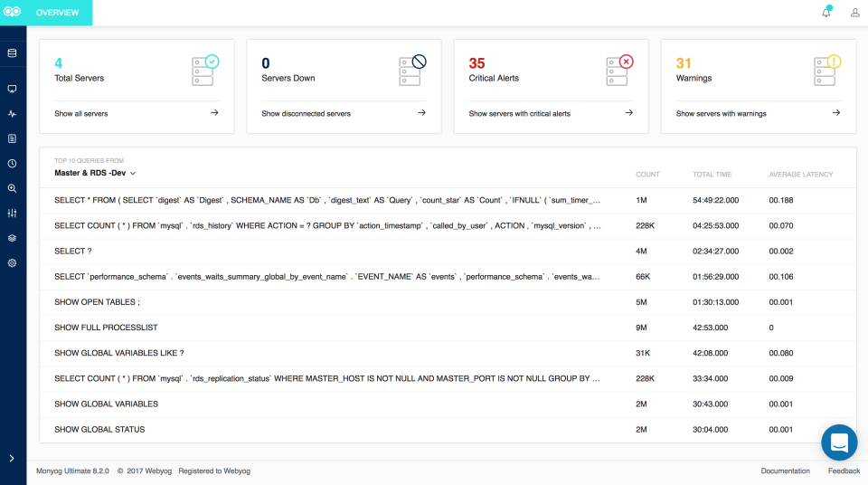Click Show servers with critical alerts link
Screen dimensions: 868x485
coord(519,114)
